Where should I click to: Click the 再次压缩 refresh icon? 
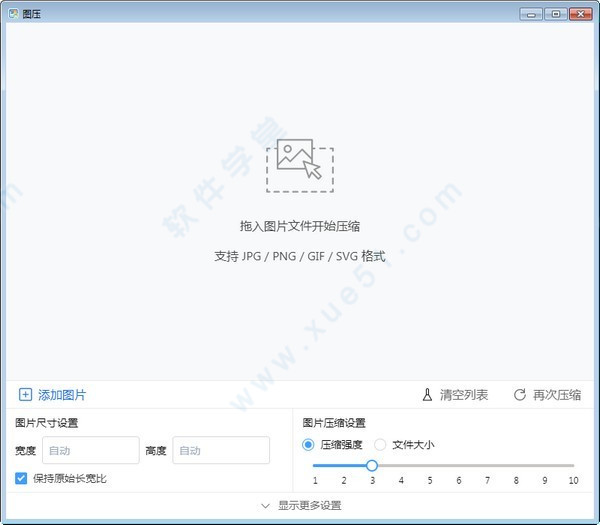point(520,395)
